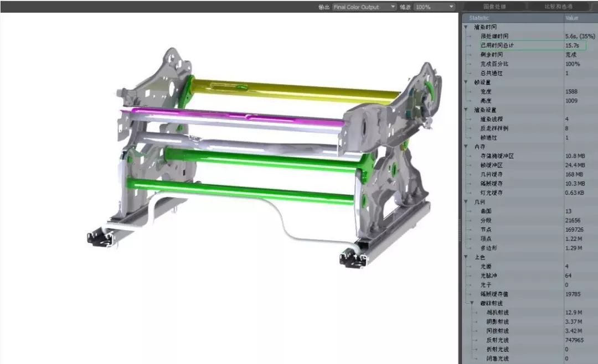Switch to the 图像处理 tab

494,7
